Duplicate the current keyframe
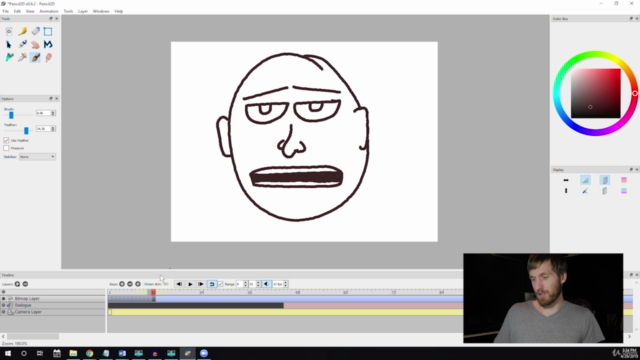 tap(138, 284)
